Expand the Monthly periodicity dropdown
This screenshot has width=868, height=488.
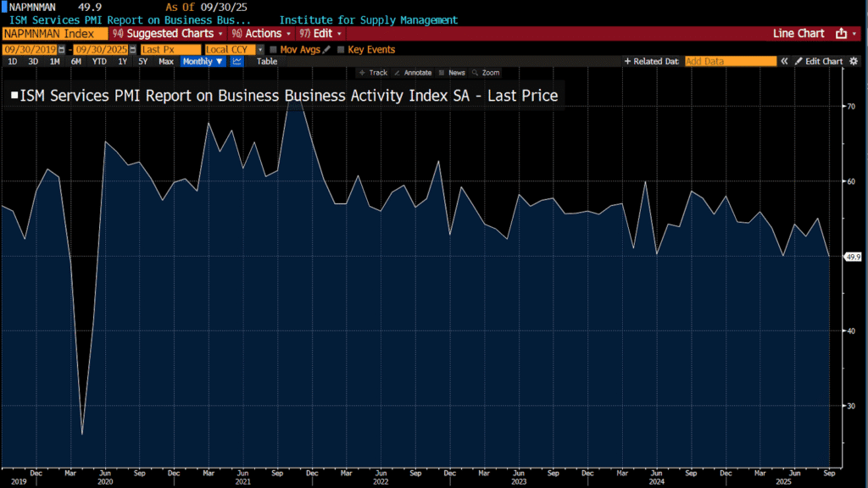[203, 62]
